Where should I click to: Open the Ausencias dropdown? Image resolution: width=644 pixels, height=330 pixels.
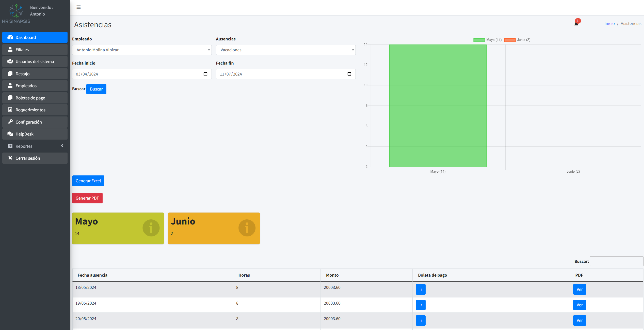click(x=286, y=50)
